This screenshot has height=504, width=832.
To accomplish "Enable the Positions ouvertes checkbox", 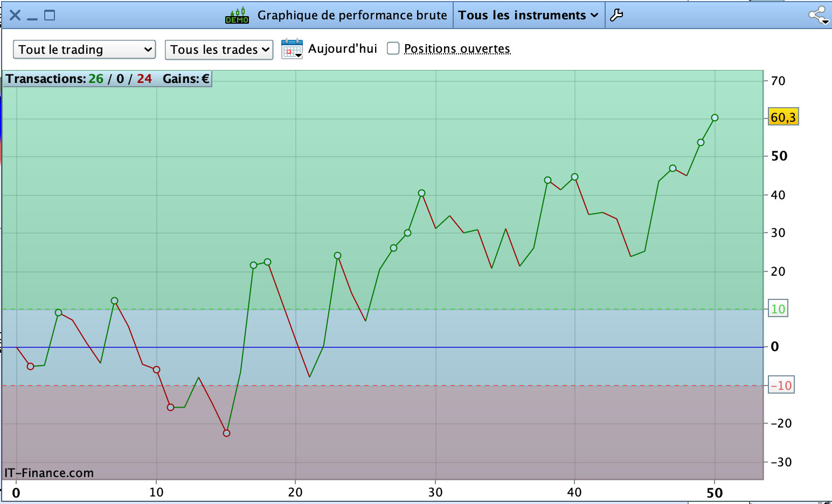I will click(393, 48).
